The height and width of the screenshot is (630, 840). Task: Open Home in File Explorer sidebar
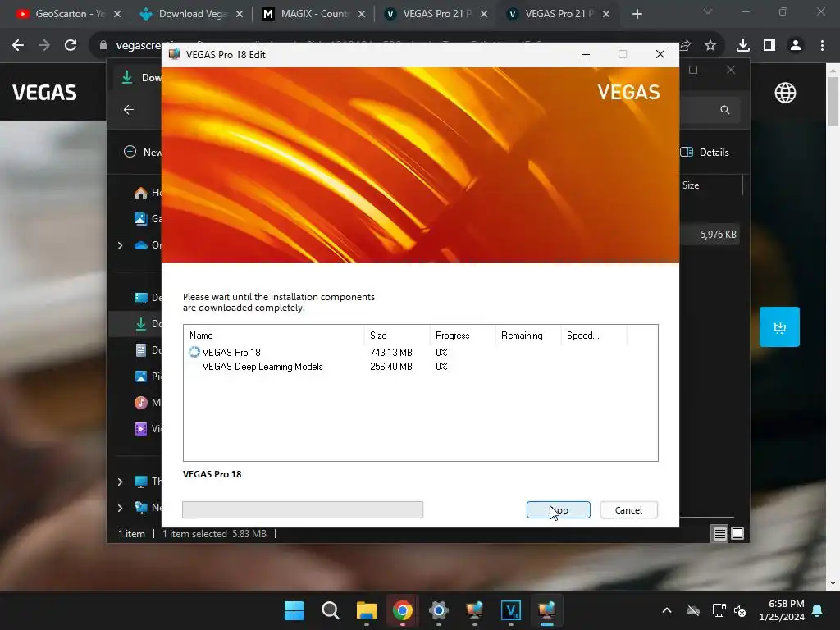pos(148,192)
